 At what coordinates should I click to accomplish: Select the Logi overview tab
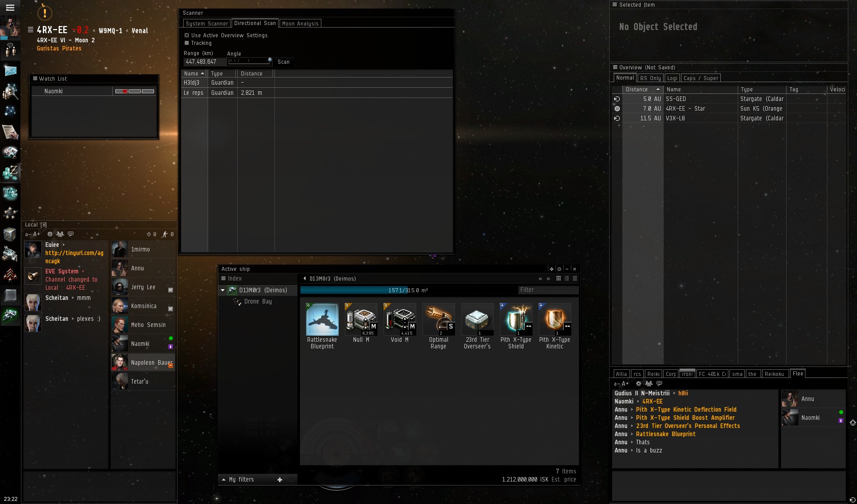tap(672, 78)
